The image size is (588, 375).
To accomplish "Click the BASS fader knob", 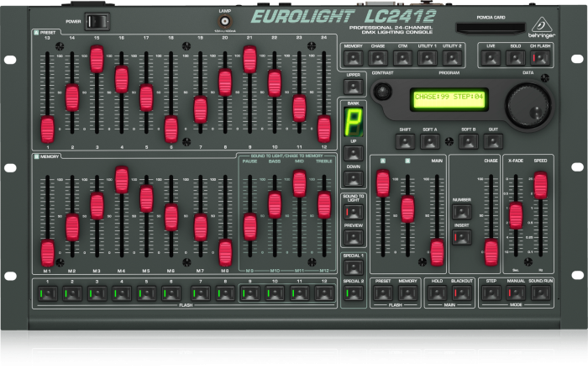I will pyautogui.click(x=275, y=204).
